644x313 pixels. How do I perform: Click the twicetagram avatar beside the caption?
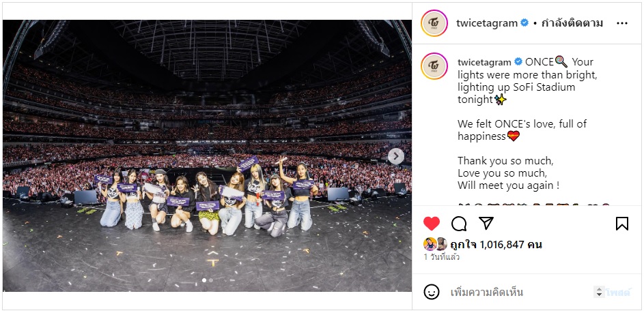434,66
